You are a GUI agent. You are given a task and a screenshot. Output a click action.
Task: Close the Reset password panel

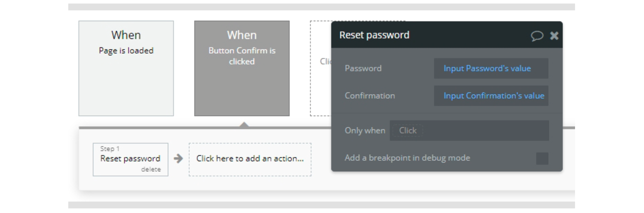pos(554,36)
